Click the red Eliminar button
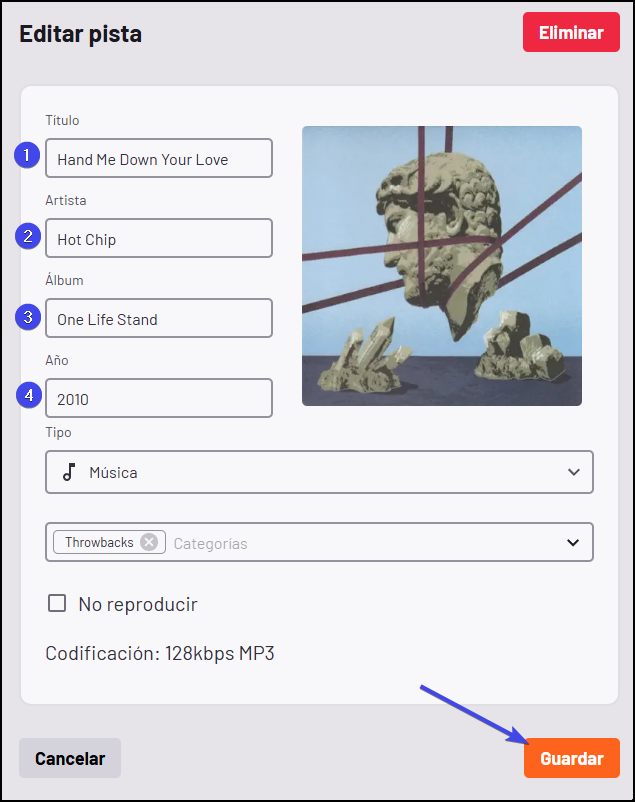 [x=571, y=32]
